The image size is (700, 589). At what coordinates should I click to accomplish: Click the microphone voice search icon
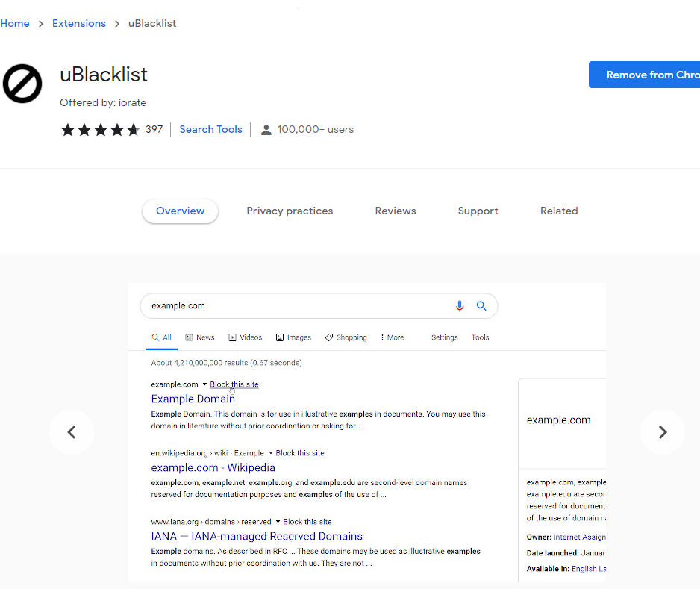click(x=460, y=306)
